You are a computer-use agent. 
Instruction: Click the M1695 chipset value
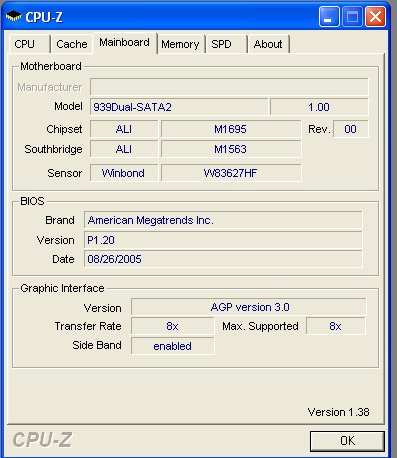[x=231, y=129]
